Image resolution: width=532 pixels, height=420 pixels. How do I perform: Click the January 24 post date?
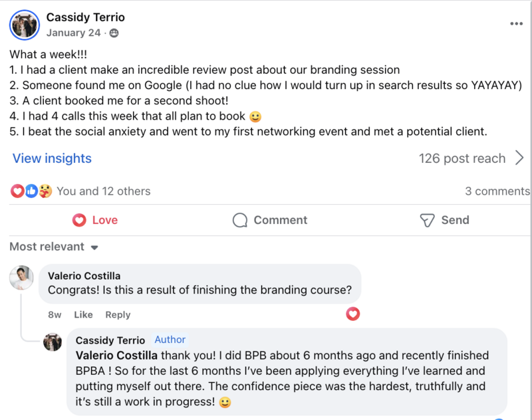74,33
